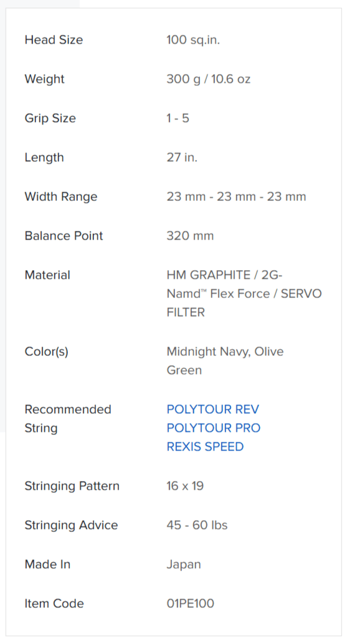
Task: Open the POLYTOUR REV string link
Action: point(212,409)
